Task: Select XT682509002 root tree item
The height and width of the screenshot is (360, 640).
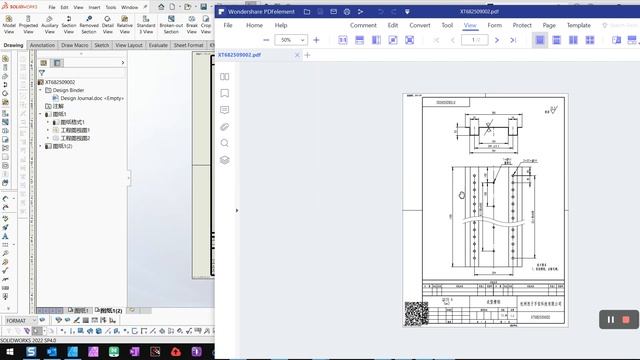Action: pos(60,82)
